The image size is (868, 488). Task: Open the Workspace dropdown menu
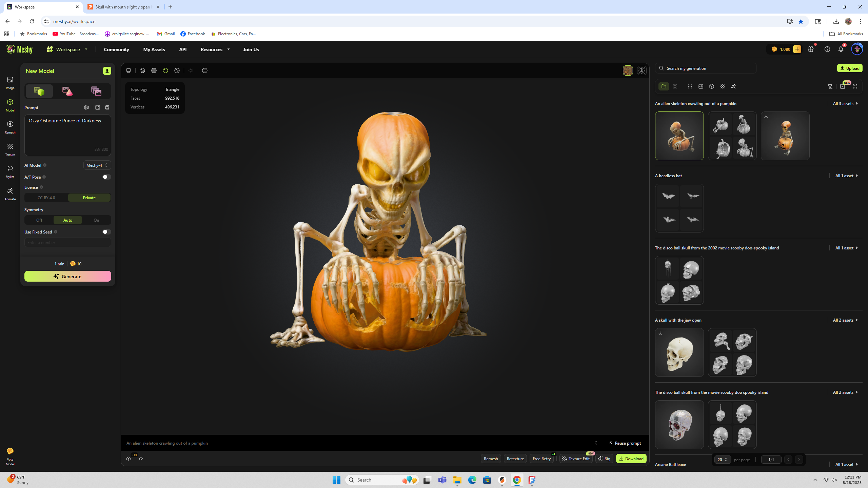[67, 49]
